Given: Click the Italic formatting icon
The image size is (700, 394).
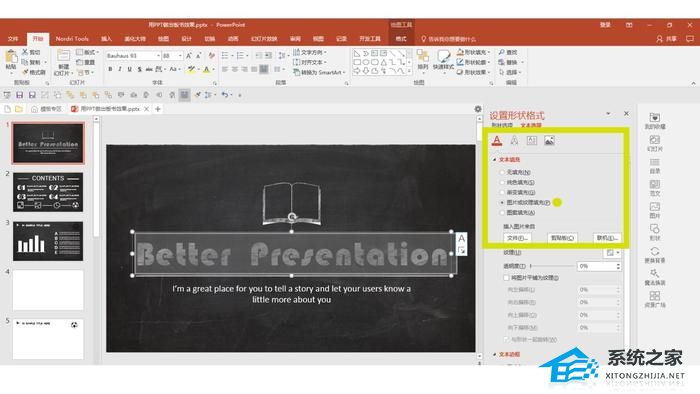Looking at the screenshot, I should [x=120, y=69].
